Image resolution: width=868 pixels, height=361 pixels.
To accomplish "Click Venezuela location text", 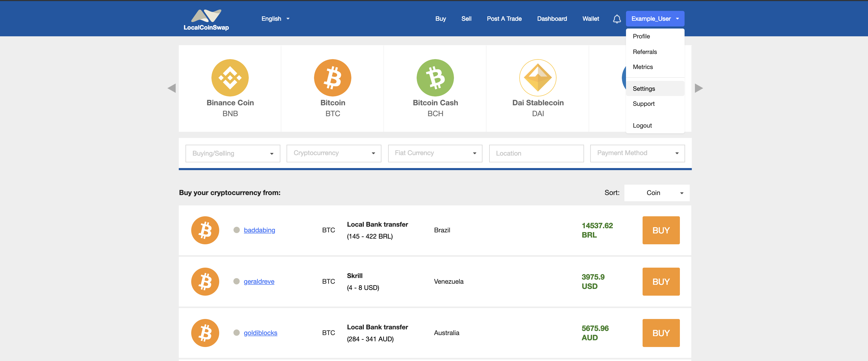I will click(449, 281).
